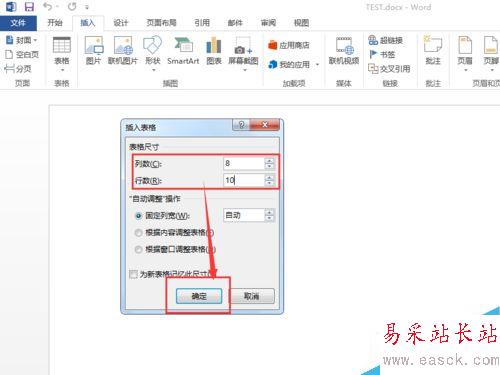Decrease the 列数 column count
Screen dimensions: 500x375
pyautogui.click(x=269, y=166)
